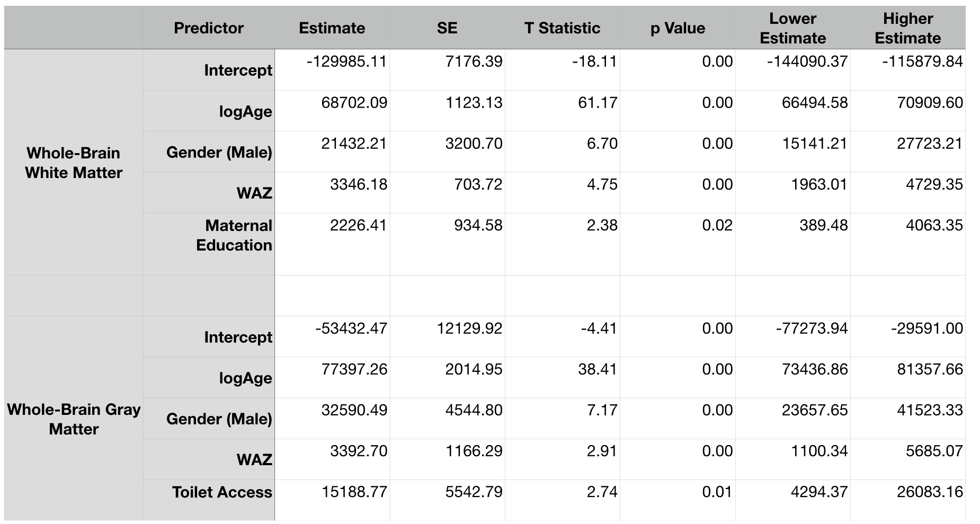This screenshot has height=524, width=980.
Task: Click the Toilet Access predictor cell
Action: pyautogui.click(x=222, y=492)
